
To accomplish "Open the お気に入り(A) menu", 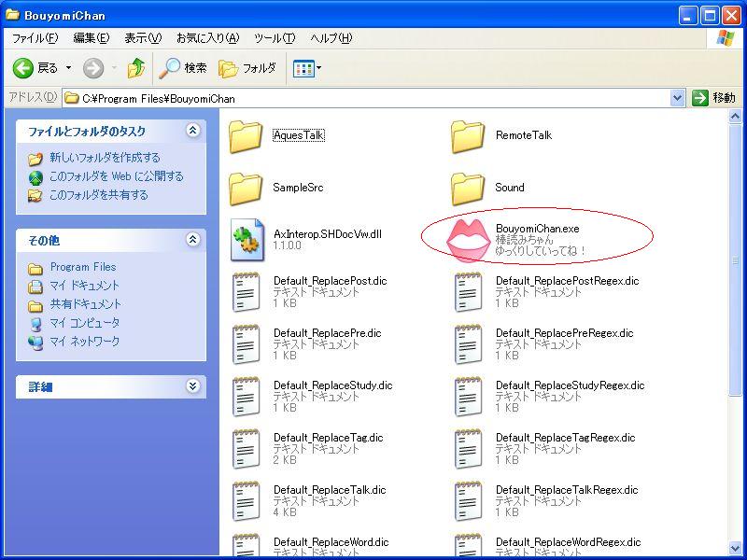I will (207, 38).
